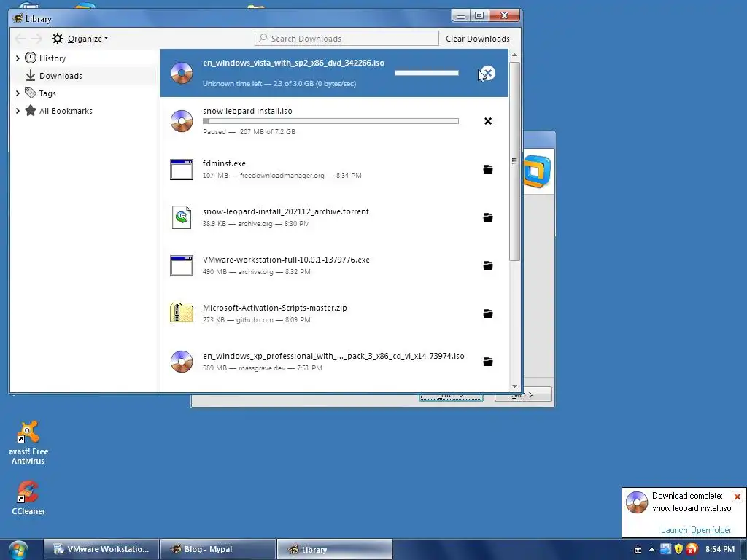Open CCleaner desktop shortcut
Viewport: 747px width, 560px height.
[28, 497]
